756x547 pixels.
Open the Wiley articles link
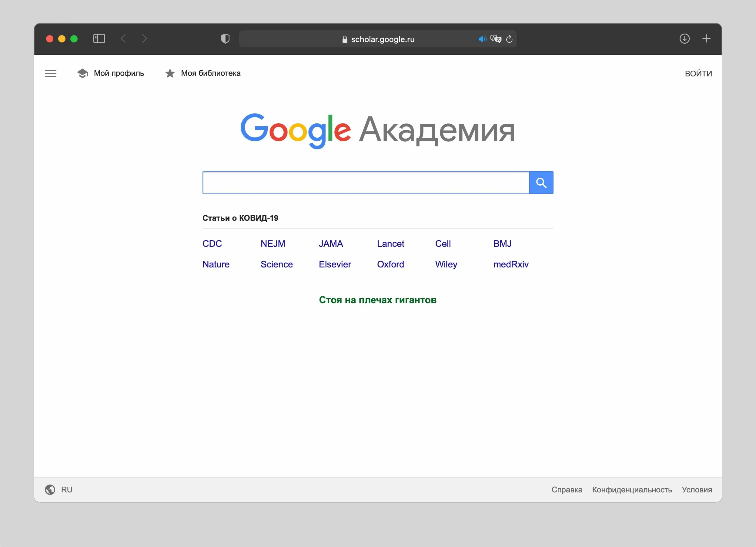tap(446, 264)
